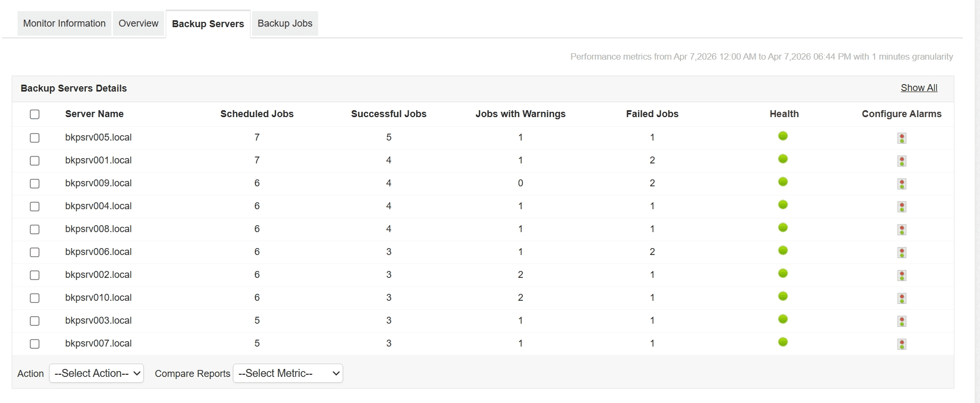Click green health indicator for bkpsrv001.local
980x403 pixels.
[783, 159]
